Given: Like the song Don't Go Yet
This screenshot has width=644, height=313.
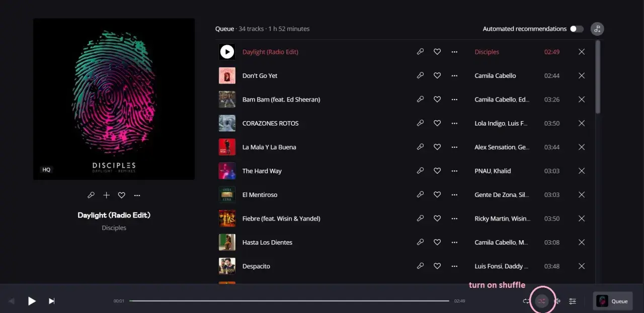Looking at the screenshot, I should (437, 75).
